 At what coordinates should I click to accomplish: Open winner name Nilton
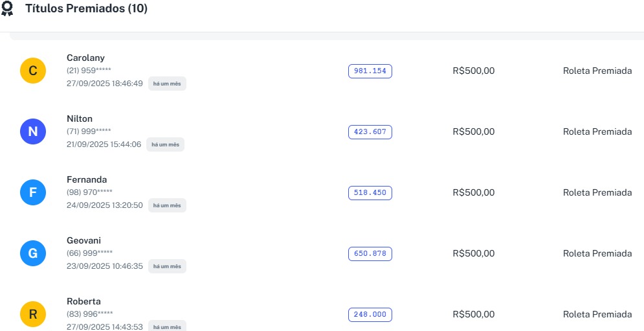click(x=80, y=119)
